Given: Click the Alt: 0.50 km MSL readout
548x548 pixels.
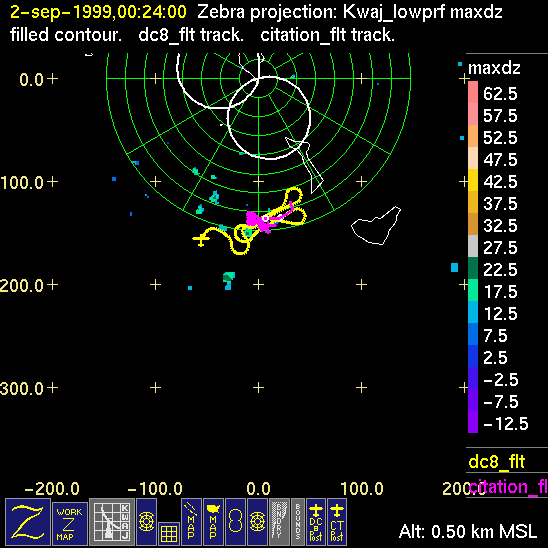Looking at the screenshot, I should click(x=468, y=532).
